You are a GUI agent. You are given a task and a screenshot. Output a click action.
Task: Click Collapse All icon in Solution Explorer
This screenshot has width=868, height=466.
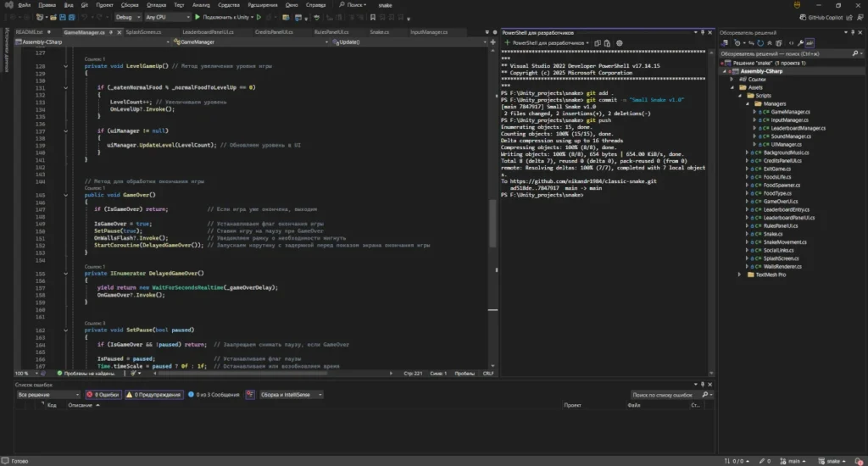(x=770, y=43)
